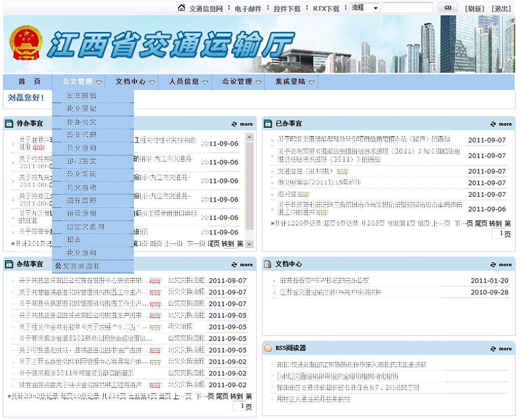The height and width of the screenshot is (420, 520).
Task: Go to 尾页 in the 办结事宜 pagination
Action: [222, 396]
